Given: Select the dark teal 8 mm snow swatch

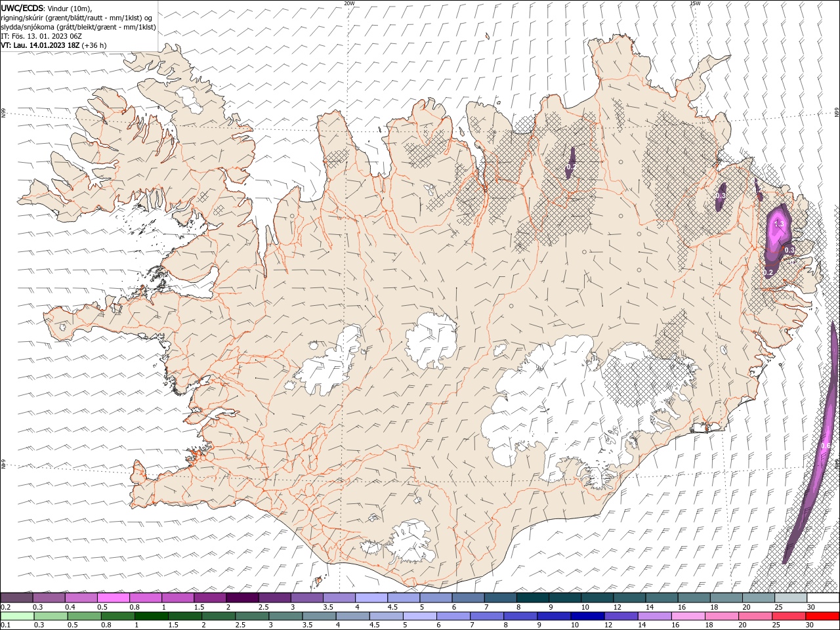Looking at the screenshot, I should [x=532, y=597].
